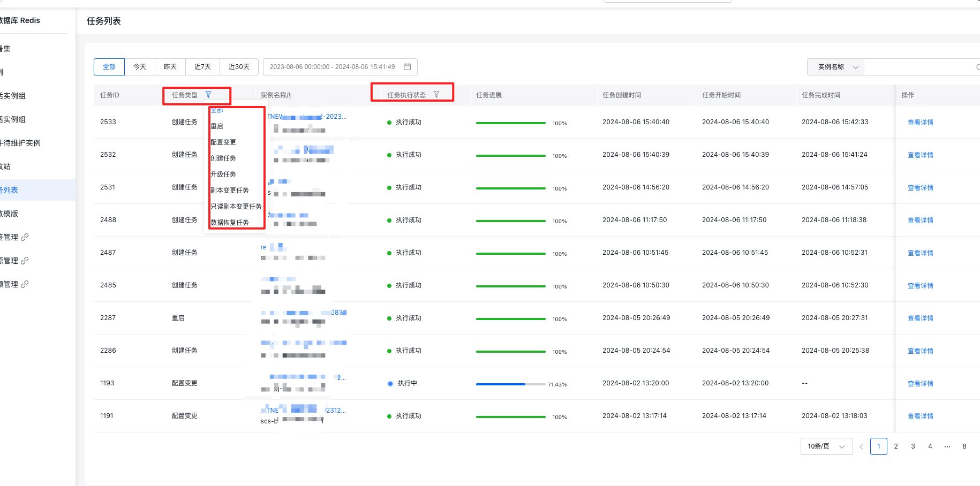Screen dimensions: 980x486
Task: Click completion time 2024-08-02 13:18:03
Action: tap(834, 416)
